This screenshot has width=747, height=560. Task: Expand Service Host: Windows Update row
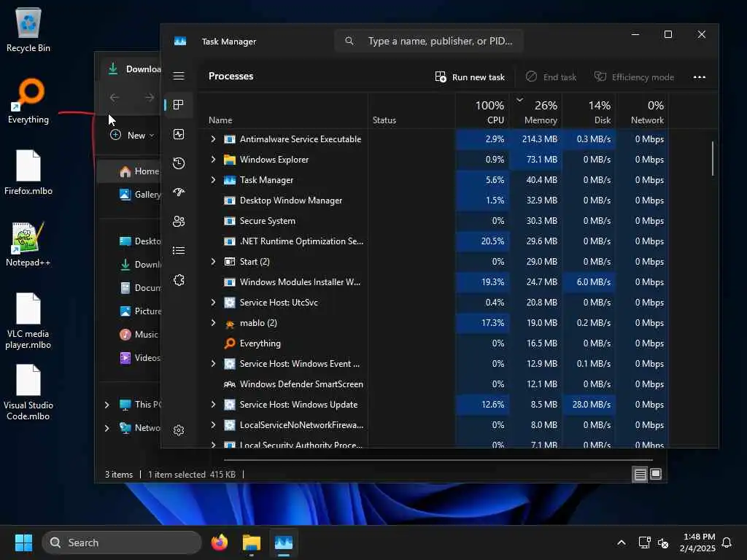[x=213, y=404]
